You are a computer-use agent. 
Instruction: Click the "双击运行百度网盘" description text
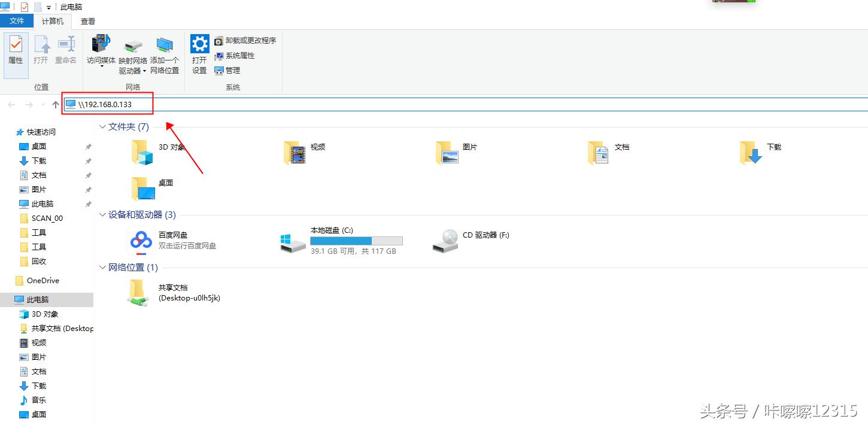[x=187, y=246]
